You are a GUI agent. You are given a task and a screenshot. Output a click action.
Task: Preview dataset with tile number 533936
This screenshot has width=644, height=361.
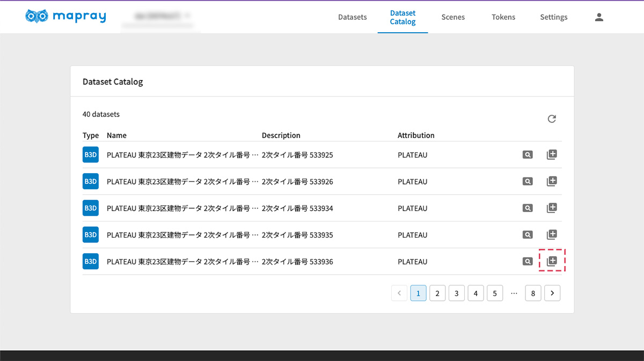(x=528, y=262)
